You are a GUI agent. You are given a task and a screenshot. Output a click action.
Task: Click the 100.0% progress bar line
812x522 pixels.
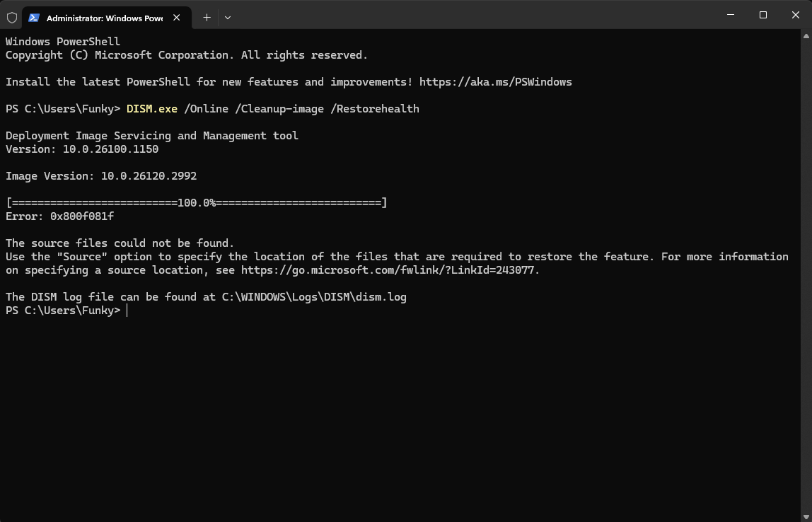point(196,203)
